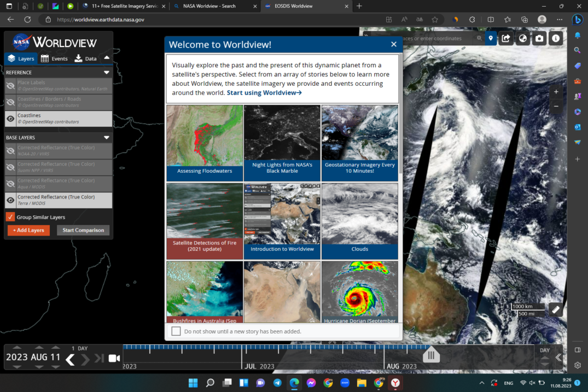588x392 pixels.
Task: Take a snapshot with the camera icon
Action: click(x=539, y=38)
